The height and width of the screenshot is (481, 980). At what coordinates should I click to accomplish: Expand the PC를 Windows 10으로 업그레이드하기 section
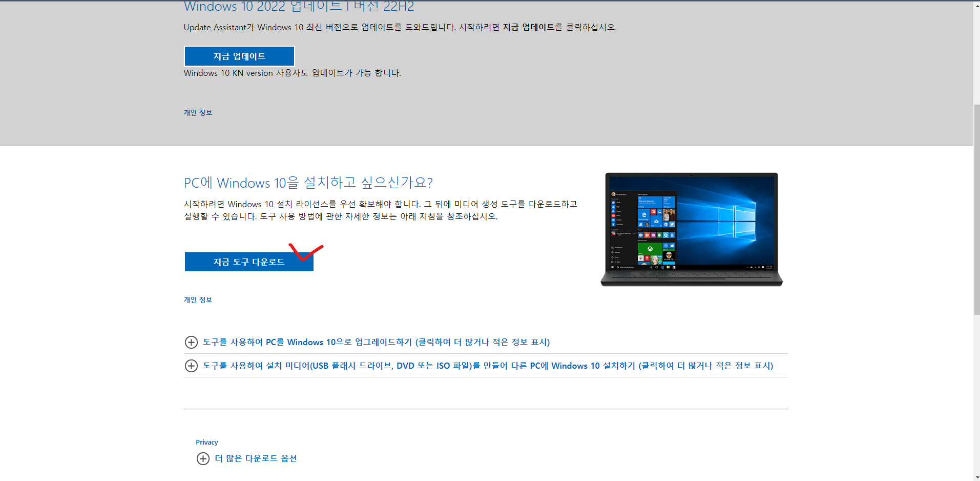pos(376,342)
